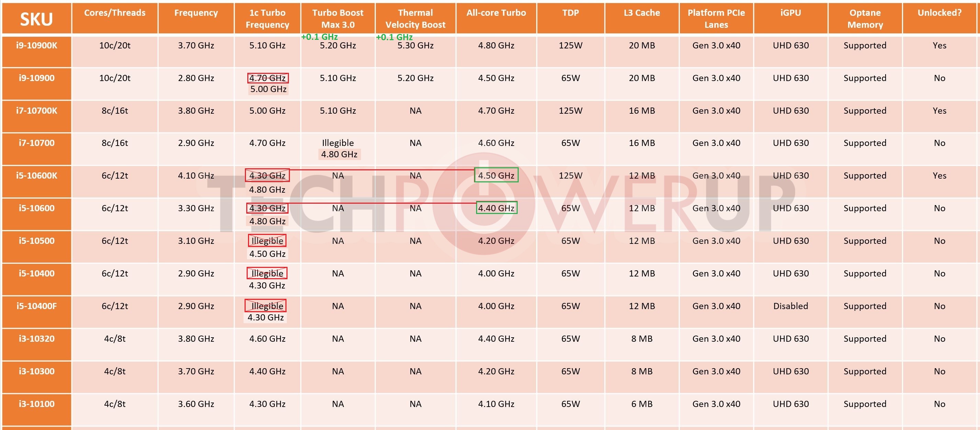Click the i5-10600K SKU cell

(x=36, y=182)
